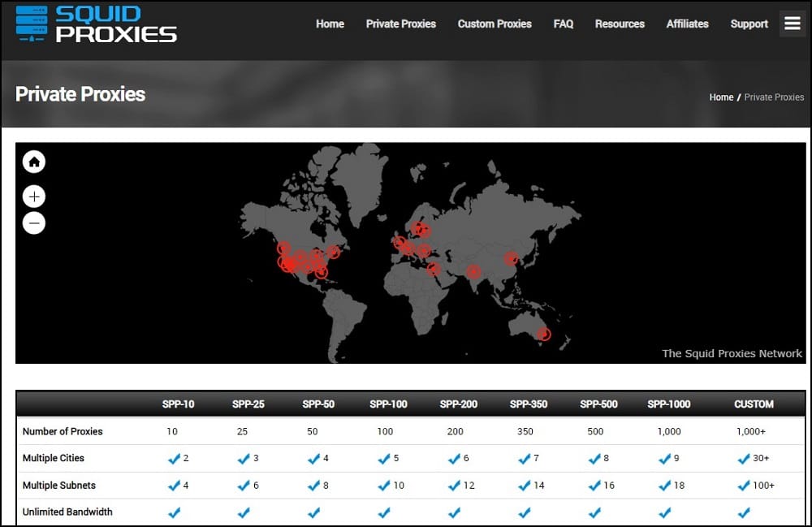Screen dimensions: 812x527
Task: Click the 350 proxies value
Action: [525, 431]
